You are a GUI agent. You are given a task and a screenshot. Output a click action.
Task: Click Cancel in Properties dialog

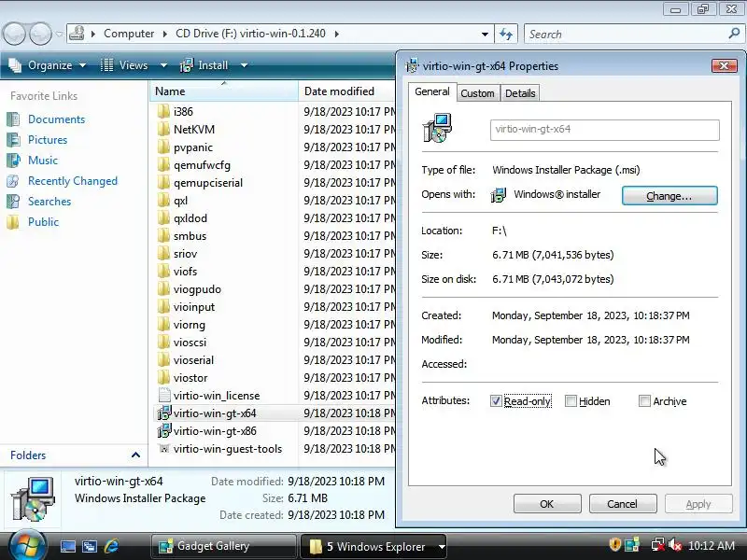tap(622, 504)
